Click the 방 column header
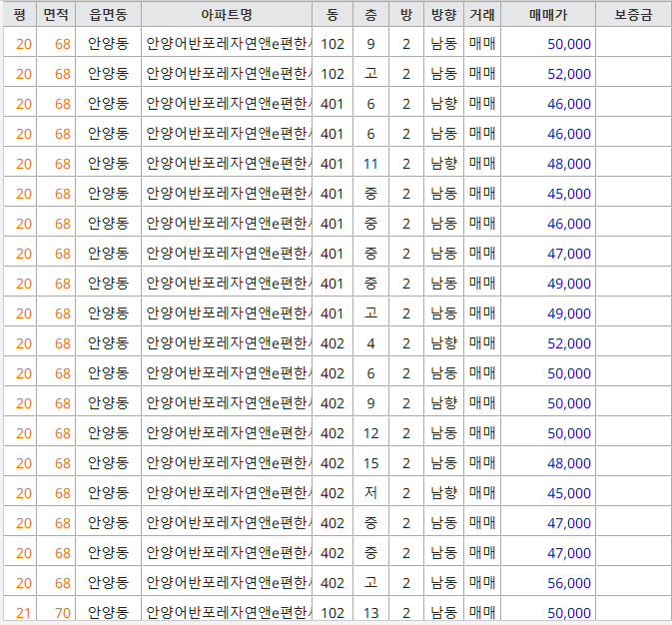 click(x=406, y=15)
